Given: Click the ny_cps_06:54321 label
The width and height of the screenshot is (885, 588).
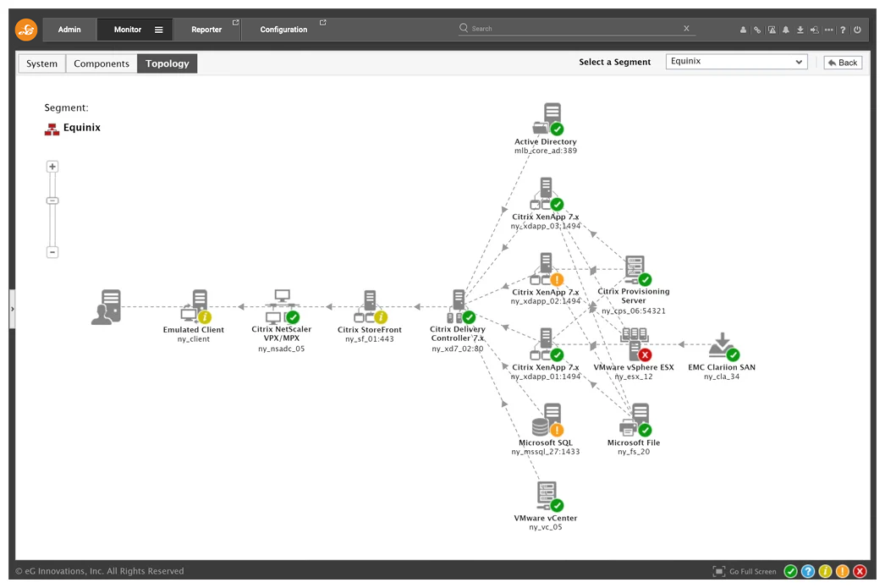Looking at the screenshot, I should coord(633,311).
